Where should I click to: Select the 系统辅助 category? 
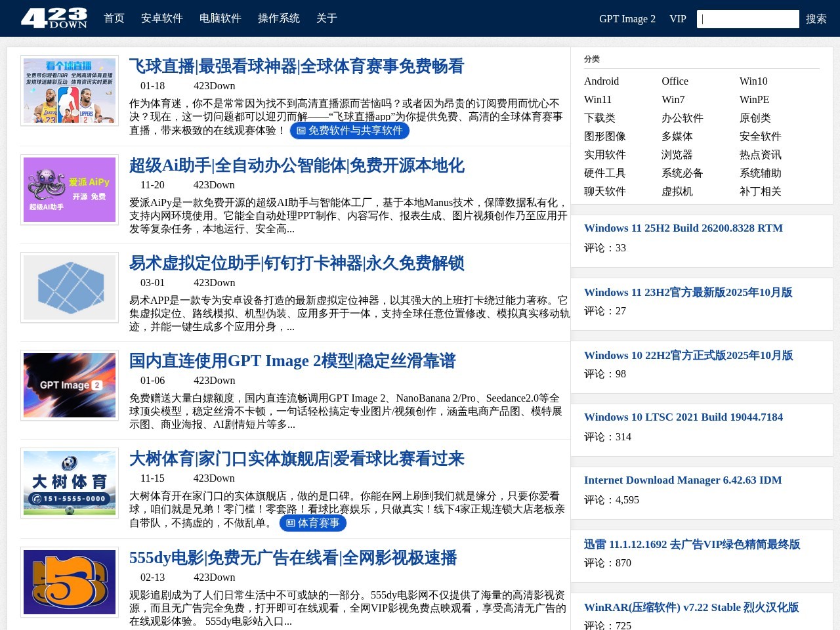click(x=761, y=173)
